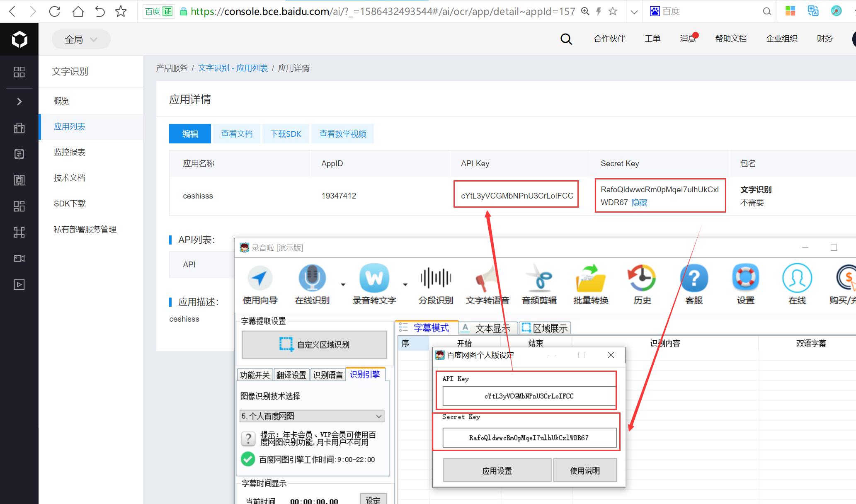Switch to 翻译设置 tab
Viewport: 856px width, 504px height.
pos(291,375)
